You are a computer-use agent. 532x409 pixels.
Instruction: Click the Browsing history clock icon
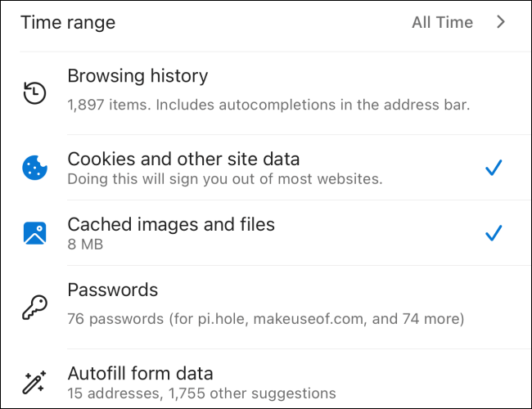pyautogui.click(x=34, y=93)
